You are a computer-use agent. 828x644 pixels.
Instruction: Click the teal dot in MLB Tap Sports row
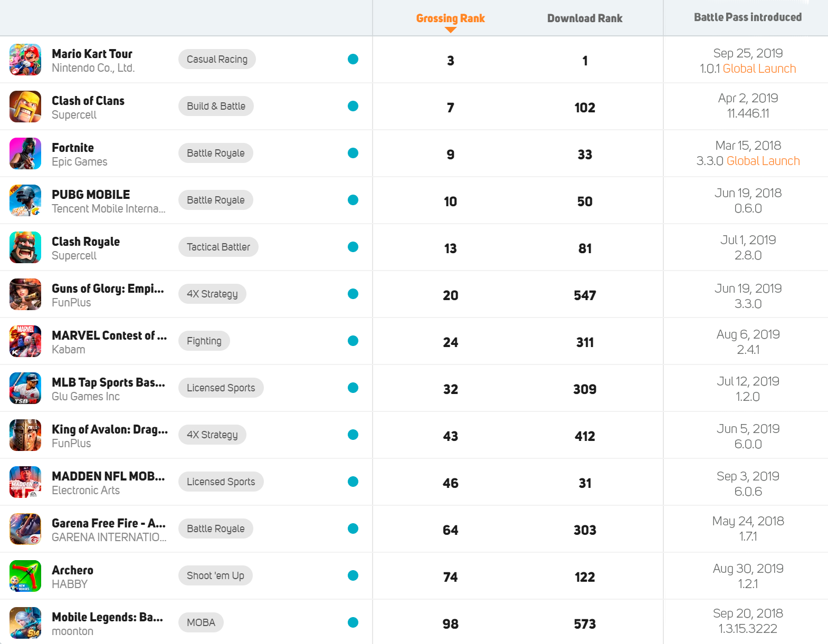353,388
